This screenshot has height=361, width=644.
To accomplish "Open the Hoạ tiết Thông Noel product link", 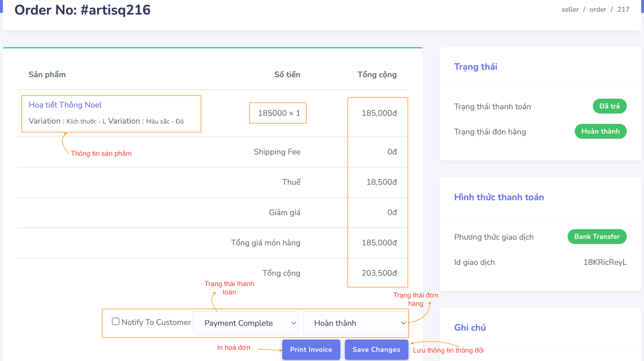I will 65,105.
